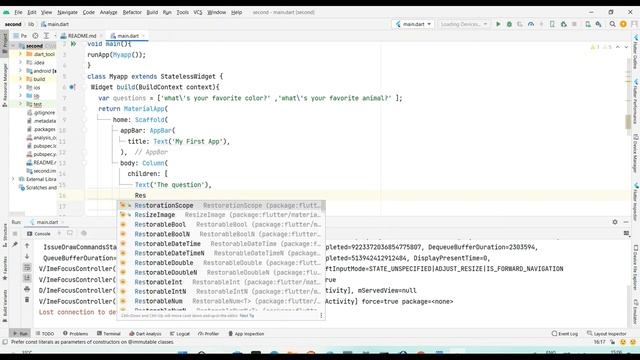Click the expand-all icon in Project panel header

point(46,36)
